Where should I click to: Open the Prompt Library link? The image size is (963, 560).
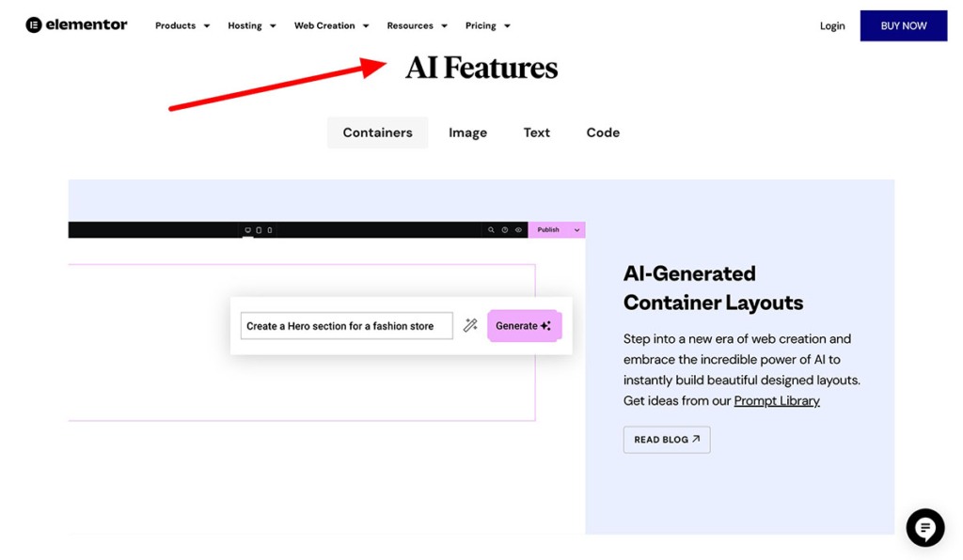pyautogui.click(x=777, y=400)
